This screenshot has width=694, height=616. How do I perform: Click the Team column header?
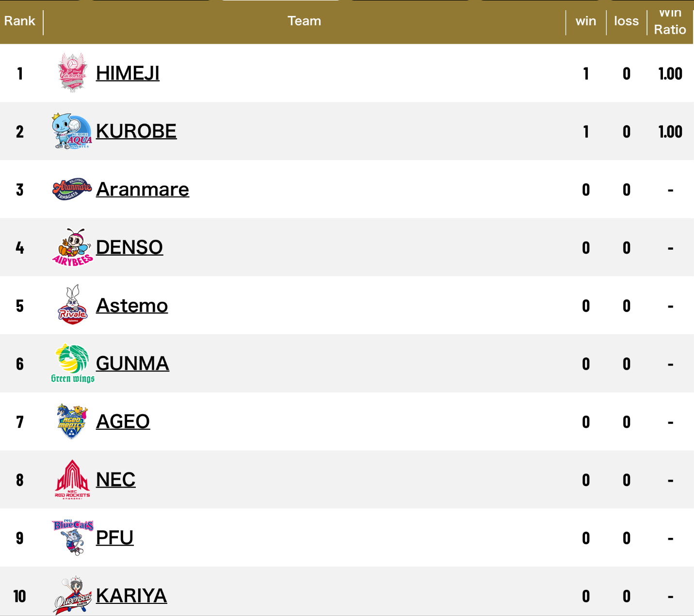coord(304,21)
